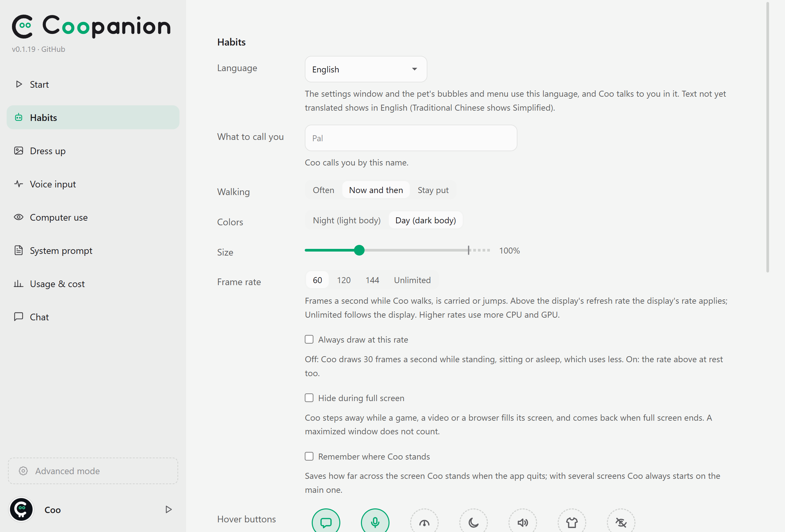Check Hide during full screen

click(x=309, y=398)
